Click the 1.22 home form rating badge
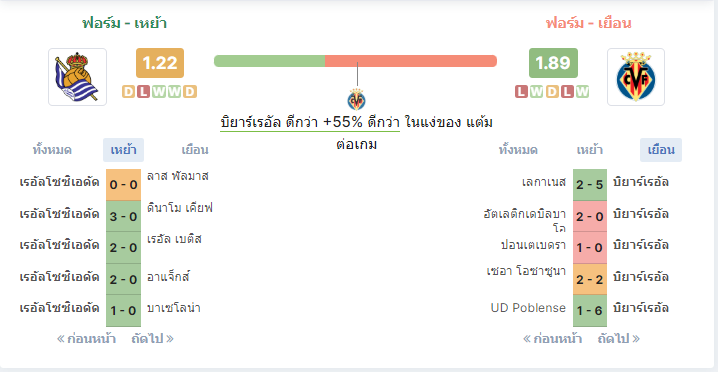Screen dimensions: 718x372 click(160, 63)
